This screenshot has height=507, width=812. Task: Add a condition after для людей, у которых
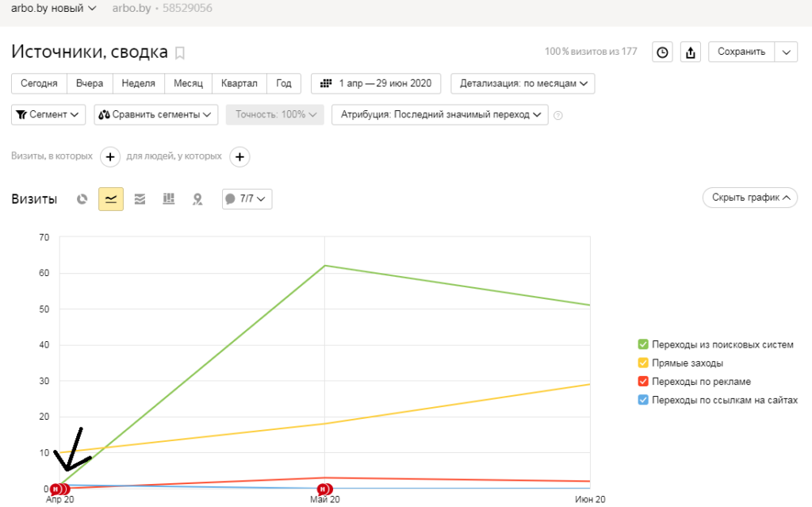pyautogui.click(x=239, y=156)
